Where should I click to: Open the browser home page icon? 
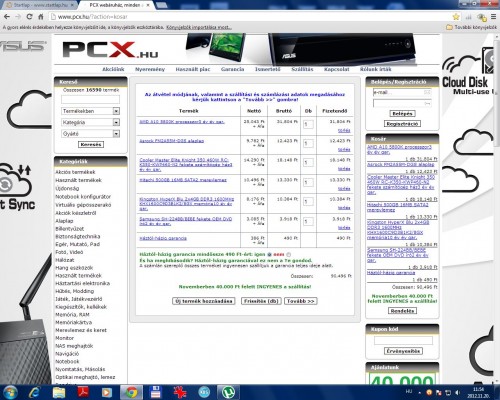pos(41,16)
